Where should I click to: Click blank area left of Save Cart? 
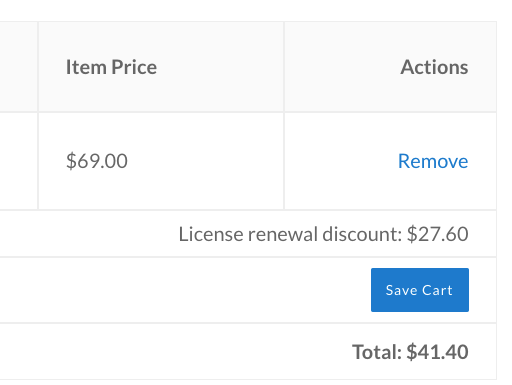[183, 290]
